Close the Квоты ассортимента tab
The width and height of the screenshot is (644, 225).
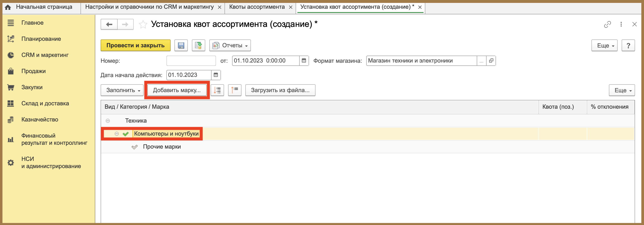pos(290,7)
